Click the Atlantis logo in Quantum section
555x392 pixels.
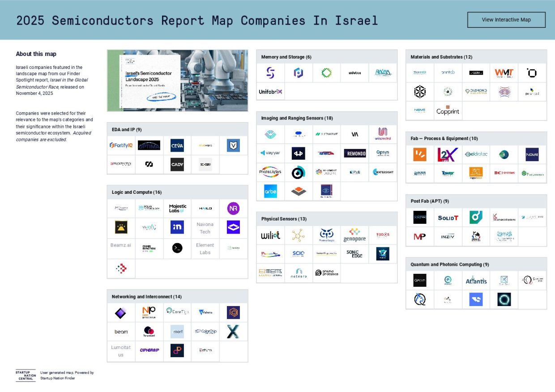(476, 281)
